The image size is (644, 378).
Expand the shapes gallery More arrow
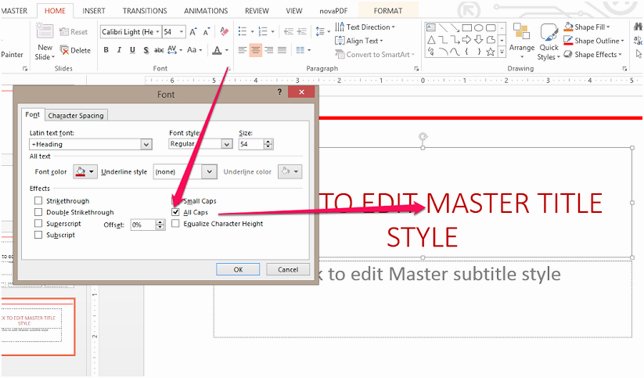tap(501, 52)
